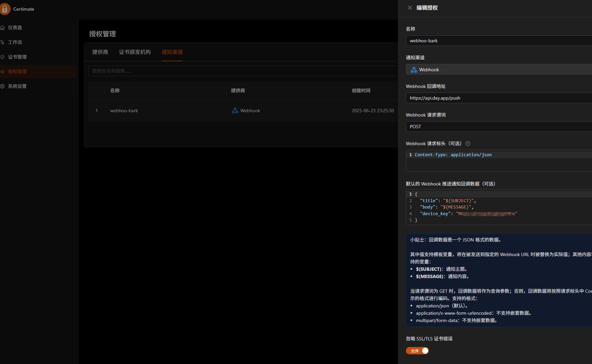
Task: Open the 仪表盘 dashboard sidebar item
Action: [x=15, y=28]
